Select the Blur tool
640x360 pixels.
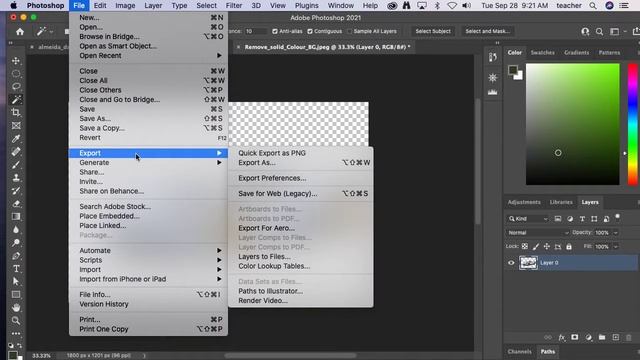pyautogui.click(x=16, y=229)
